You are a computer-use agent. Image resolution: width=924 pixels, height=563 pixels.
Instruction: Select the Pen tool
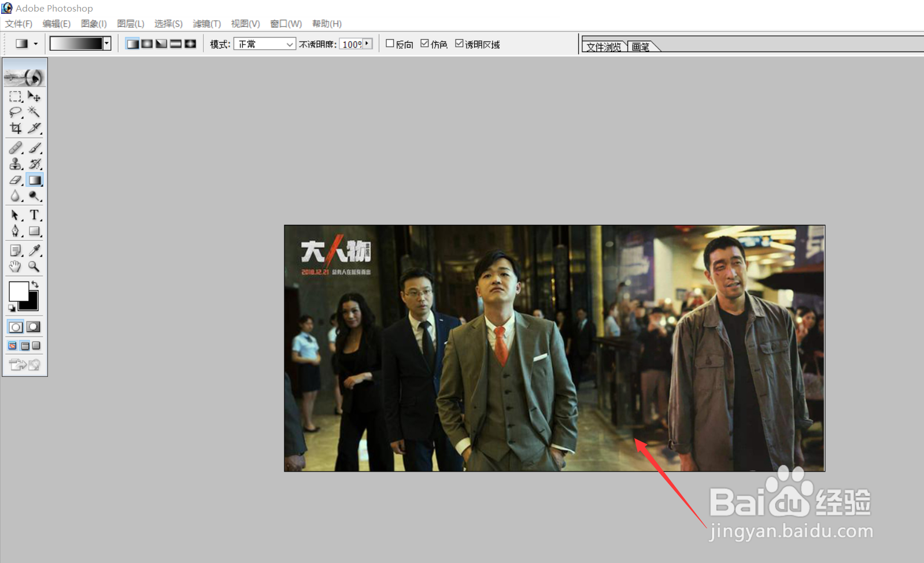(x=16, y=231)
